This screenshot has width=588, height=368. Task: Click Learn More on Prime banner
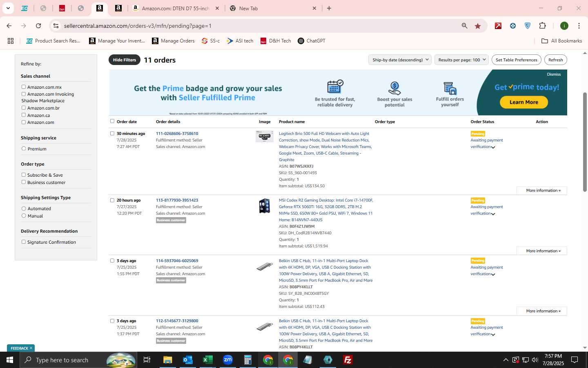tap(523, 102)
